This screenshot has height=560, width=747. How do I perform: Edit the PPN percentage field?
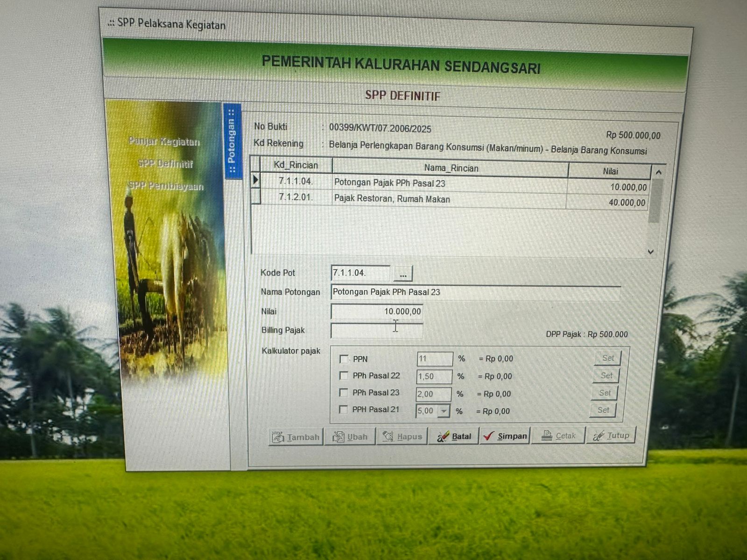[435, 359]
